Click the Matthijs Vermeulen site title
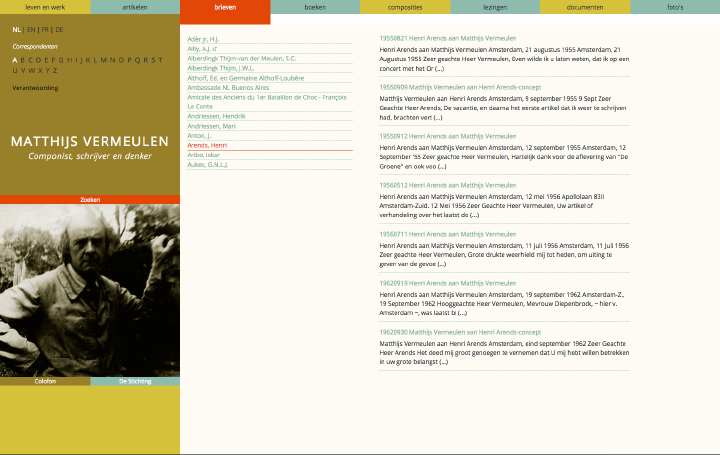The image size is (720, 455). coord(90,141)
